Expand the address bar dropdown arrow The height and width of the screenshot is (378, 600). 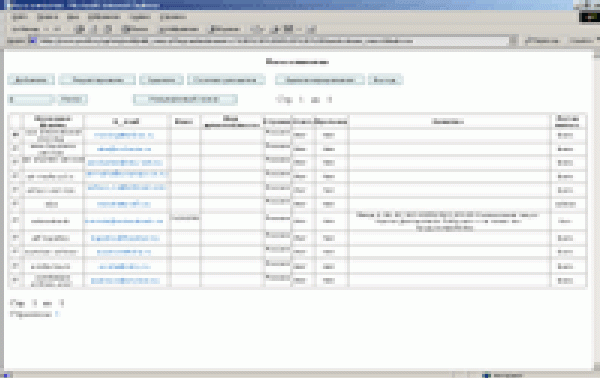point(513,41)
